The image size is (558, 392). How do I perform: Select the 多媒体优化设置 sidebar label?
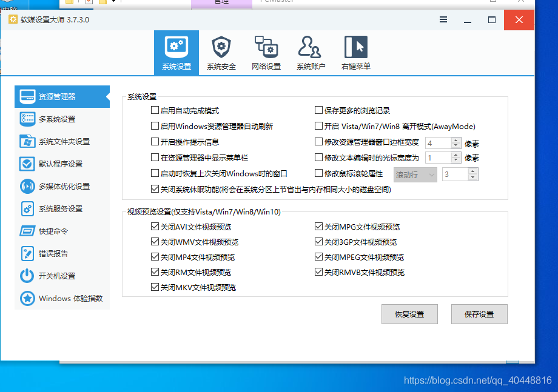(x=64, y=186)
